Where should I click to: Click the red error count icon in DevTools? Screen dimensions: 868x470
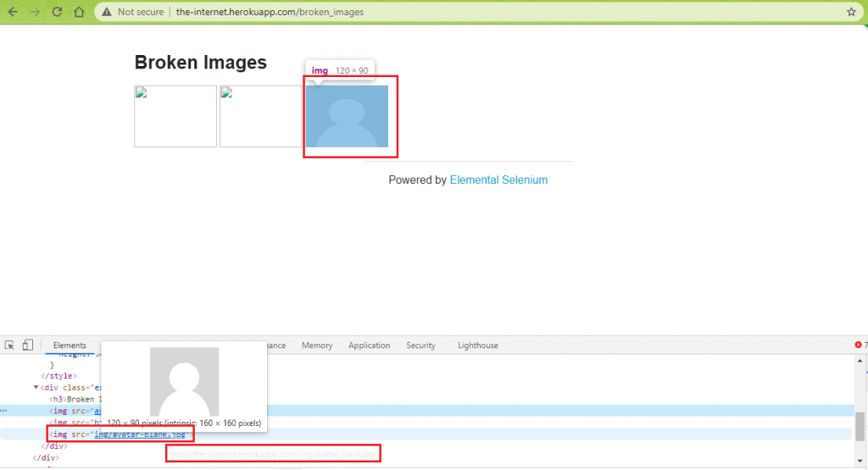(858, 345)
